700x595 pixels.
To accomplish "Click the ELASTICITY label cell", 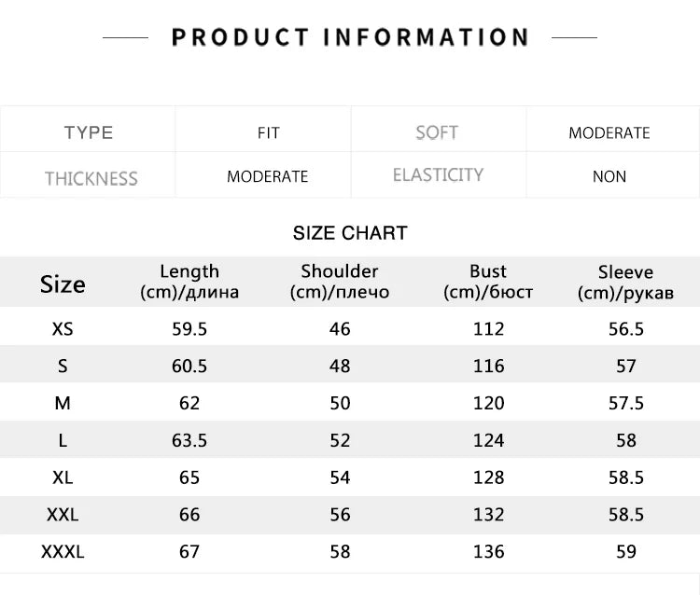I will pyautogui.click(x=438, y=175).
